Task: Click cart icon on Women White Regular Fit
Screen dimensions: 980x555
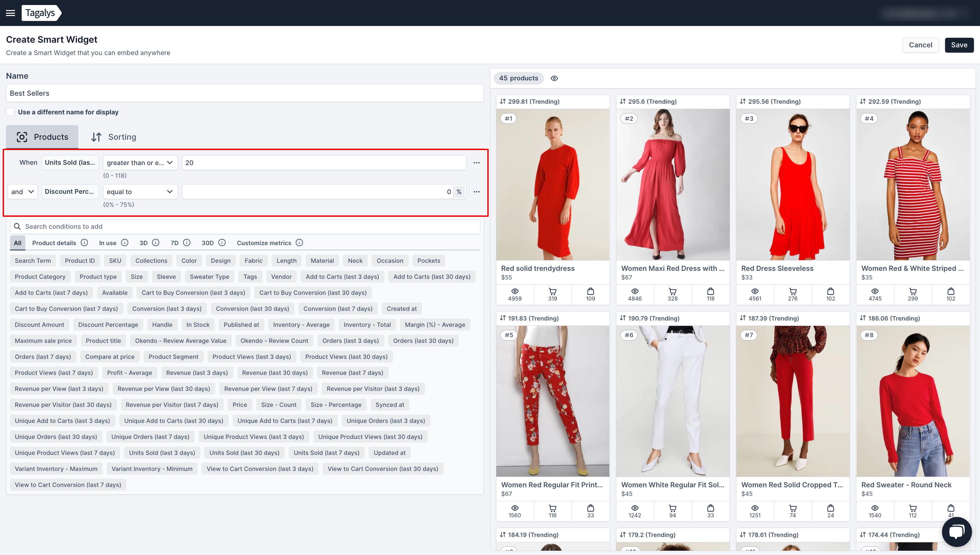Action: pos(673,508)
